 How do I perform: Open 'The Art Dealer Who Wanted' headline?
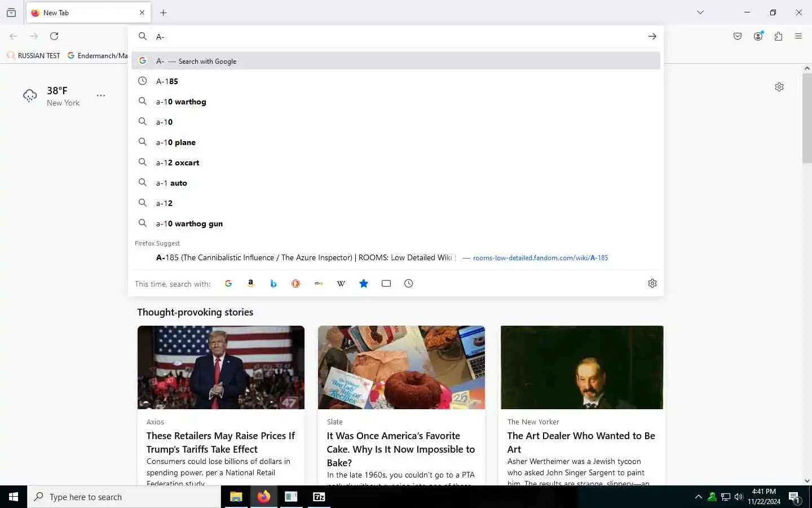581,443
